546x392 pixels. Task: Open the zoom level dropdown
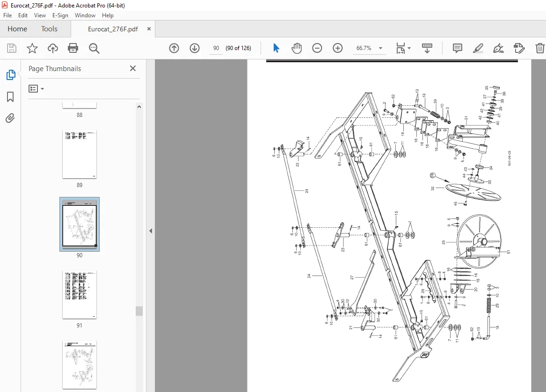tap(380, 48)
